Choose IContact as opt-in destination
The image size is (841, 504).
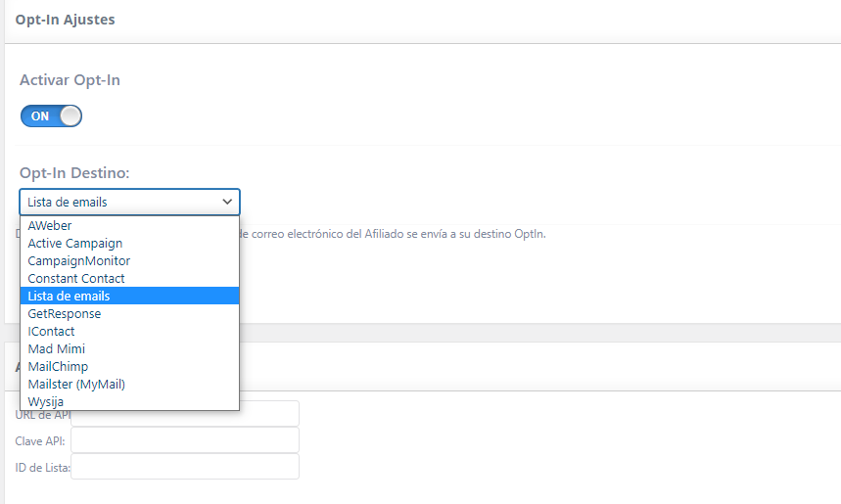129,332
